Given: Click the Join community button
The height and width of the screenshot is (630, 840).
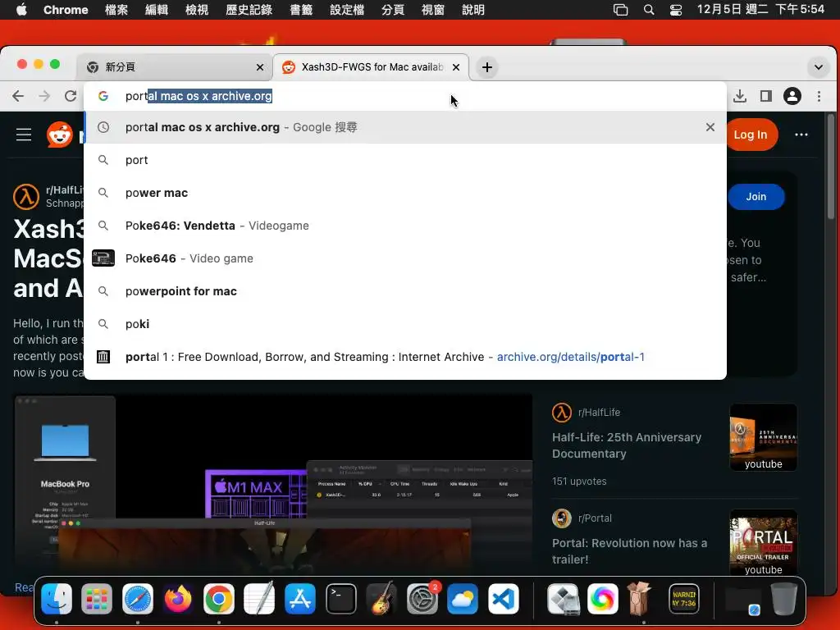Looking at the screenshot, I should (x=756, y=197).
